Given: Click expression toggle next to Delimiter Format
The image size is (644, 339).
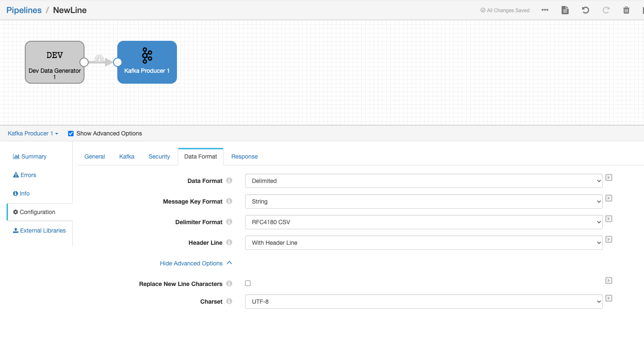Looking at the screenshot, I should [609, 219].
